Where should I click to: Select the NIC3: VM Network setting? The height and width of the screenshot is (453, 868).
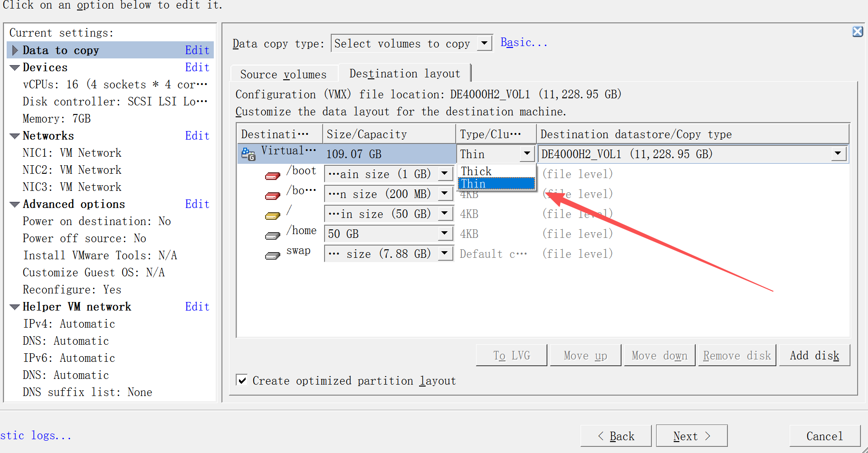[72, 187]
